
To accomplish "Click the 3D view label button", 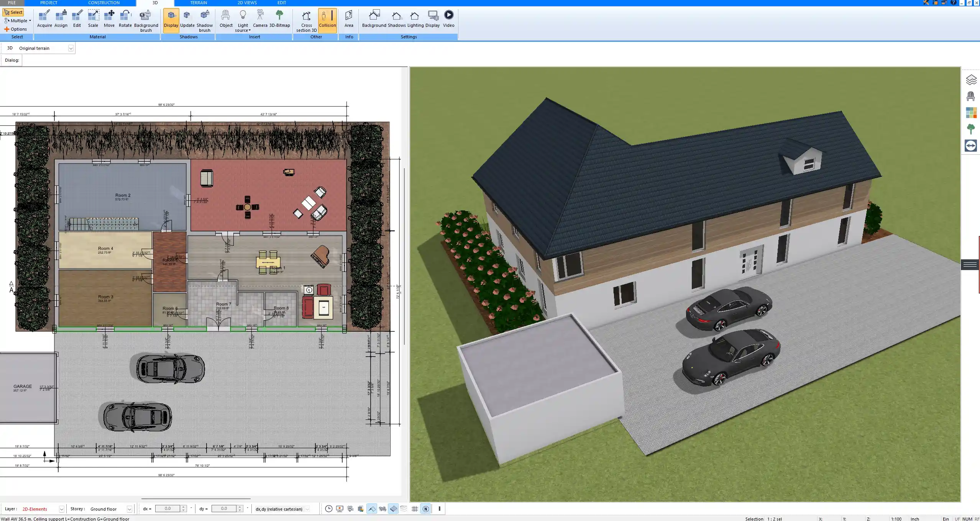I will point(10,48).
